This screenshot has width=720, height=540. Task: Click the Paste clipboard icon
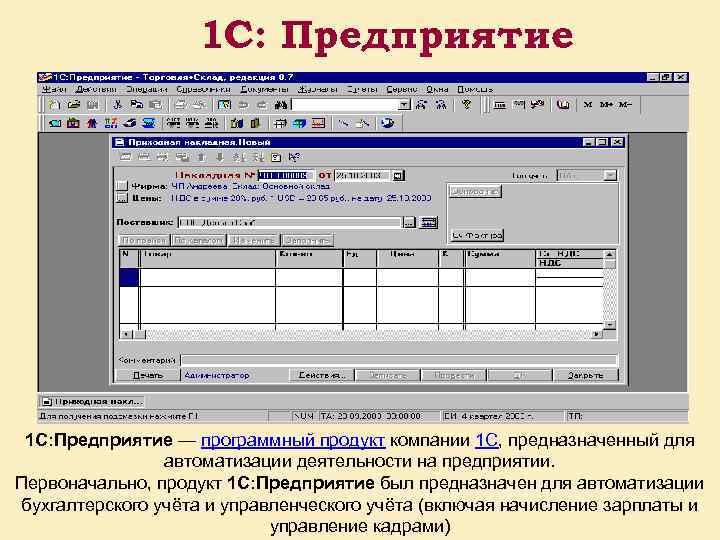click(x=156, y=105)
